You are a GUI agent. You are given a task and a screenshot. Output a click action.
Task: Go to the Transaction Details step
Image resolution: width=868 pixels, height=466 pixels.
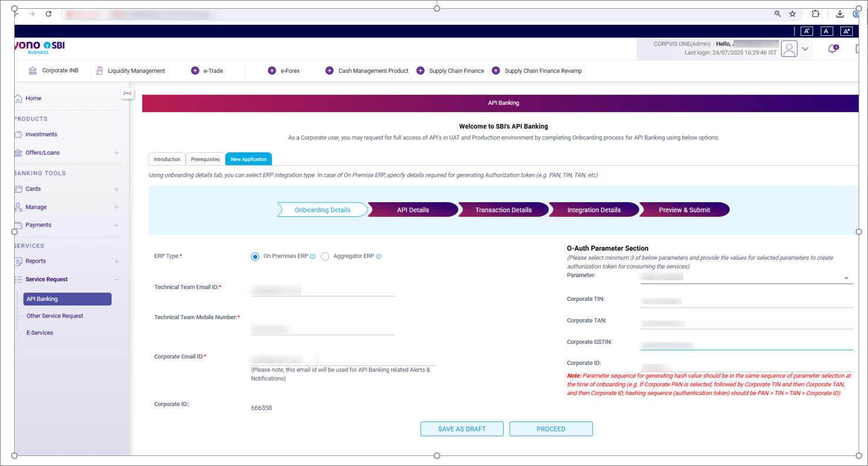click(x=504, y=210)
